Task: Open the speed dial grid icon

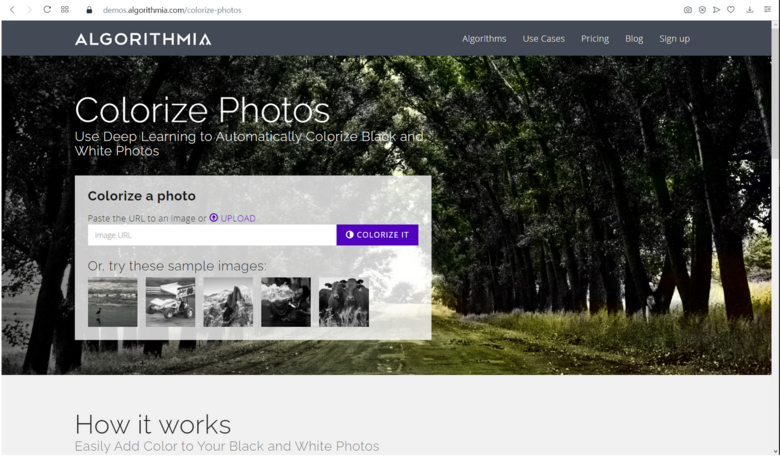Action: pyautogui.click(x=65, y=9)
